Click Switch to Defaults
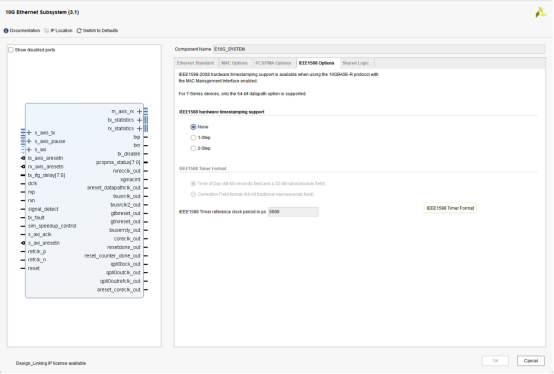 point(100,31)
